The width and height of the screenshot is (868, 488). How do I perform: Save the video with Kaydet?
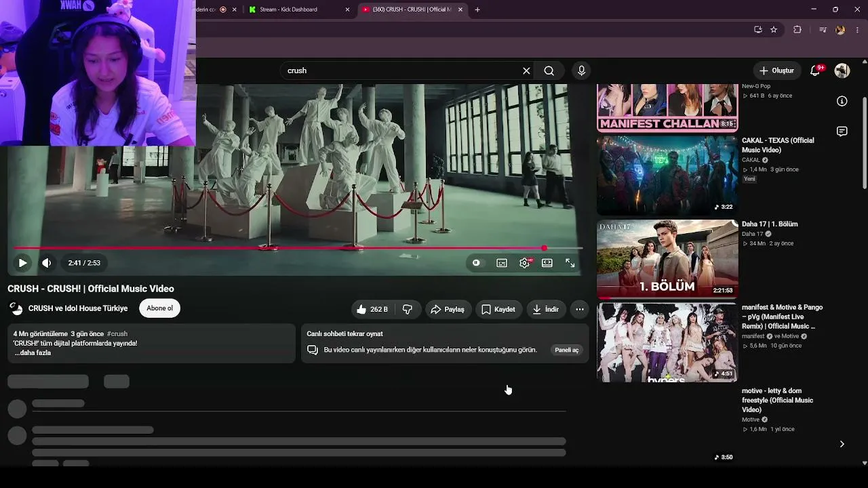pos(498,309)
